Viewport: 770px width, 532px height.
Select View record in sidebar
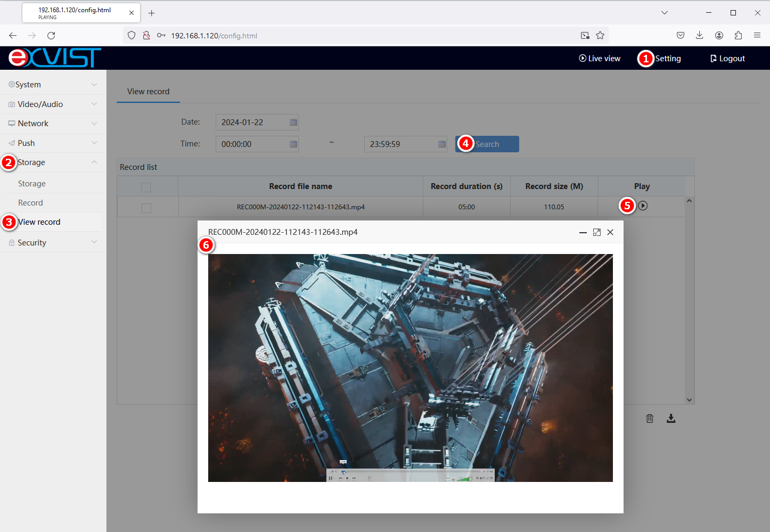pos(39,222)
